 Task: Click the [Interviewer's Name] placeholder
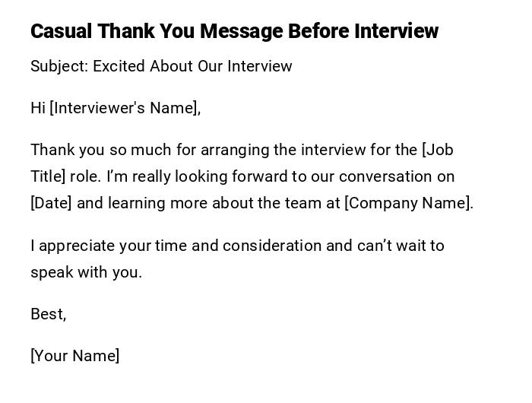[x=125, y=108]
